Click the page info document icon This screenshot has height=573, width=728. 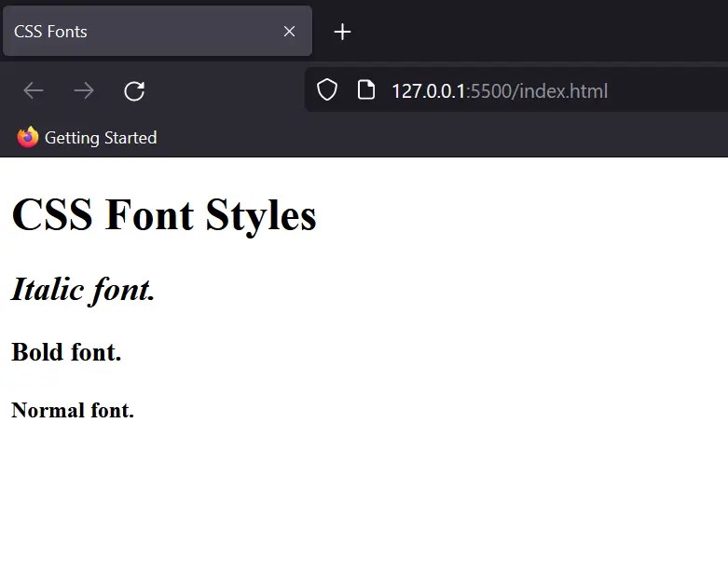pyautogui.click(x=366, y=89)
